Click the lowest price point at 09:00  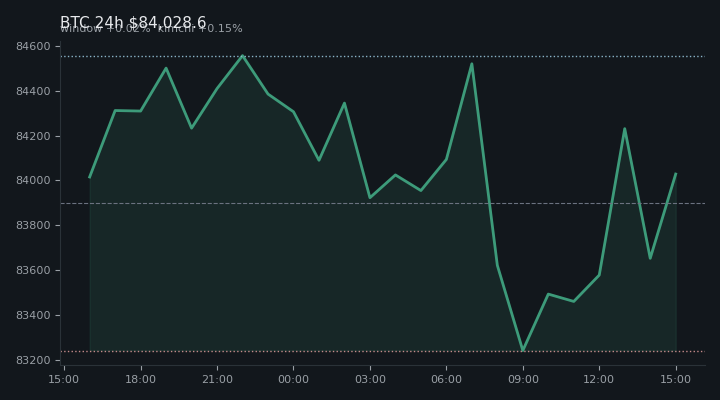coord(523,351)
